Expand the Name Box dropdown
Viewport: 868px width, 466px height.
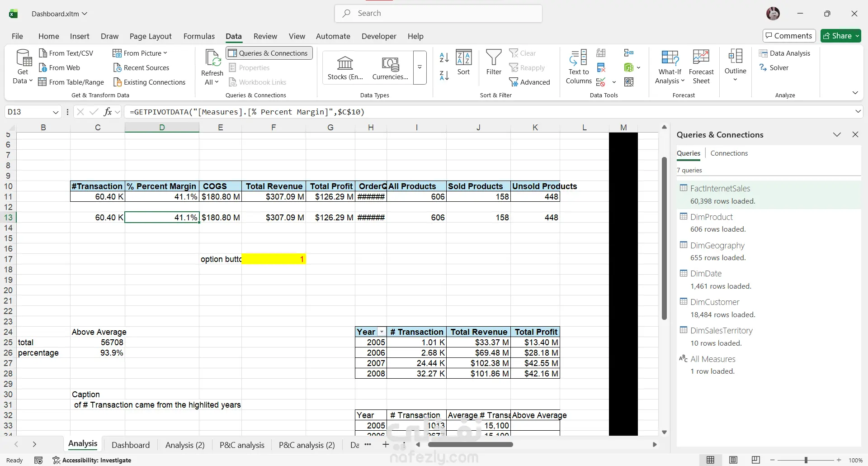(x=56, y=112)
